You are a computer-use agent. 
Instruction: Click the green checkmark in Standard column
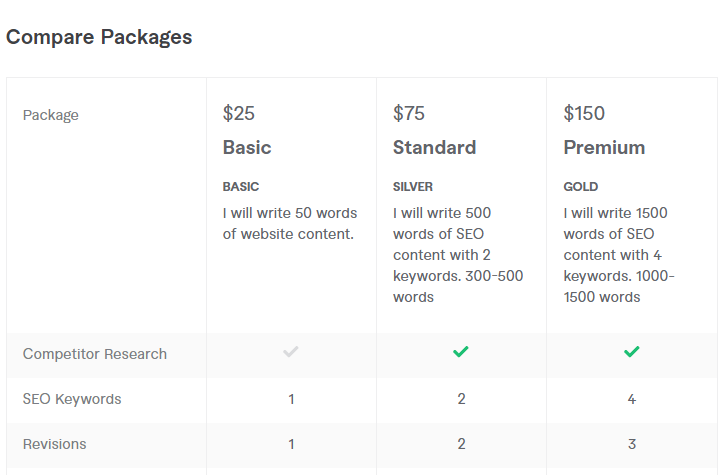click(x=461, y=352)
